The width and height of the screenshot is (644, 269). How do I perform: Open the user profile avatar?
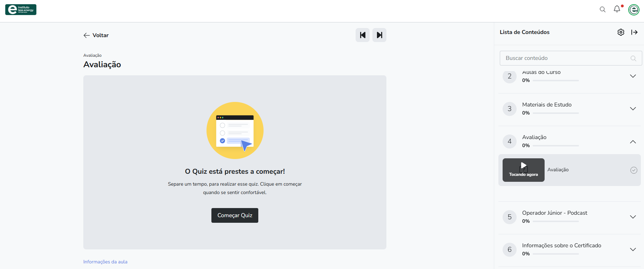pyautogui.click(x=633, y=10)
